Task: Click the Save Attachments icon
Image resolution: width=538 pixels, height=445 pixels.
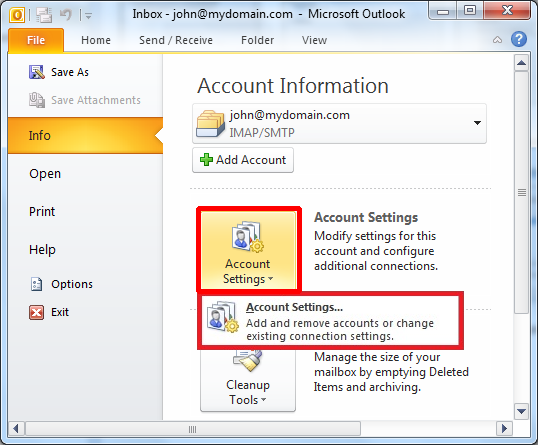Action: 36,100
